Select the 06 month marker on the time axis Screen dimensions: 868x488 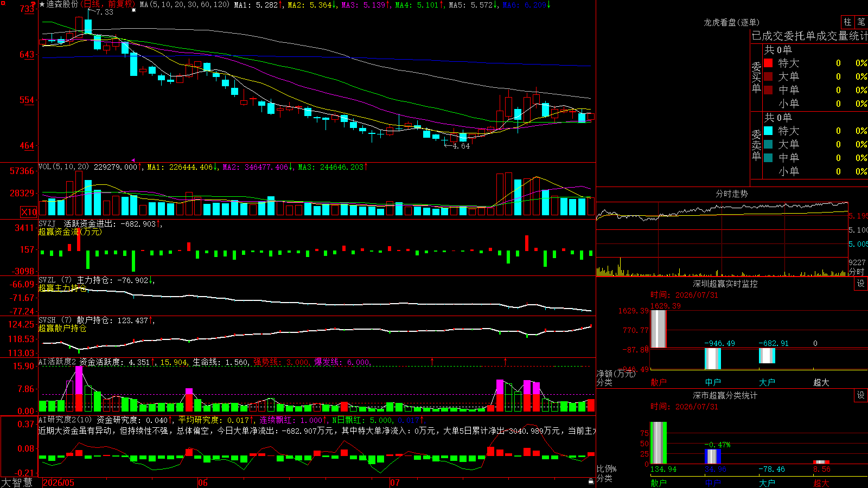point(203,483)
